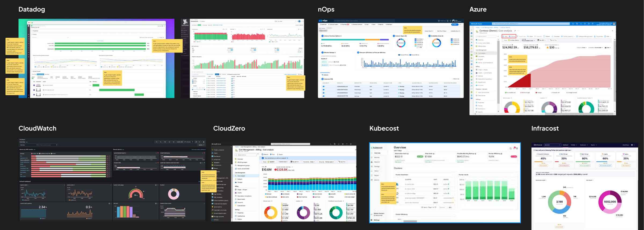The width and height of the screenshot is (644, 230).
Task: Click the 80% Object Storage card
Action: pos(585,160)
